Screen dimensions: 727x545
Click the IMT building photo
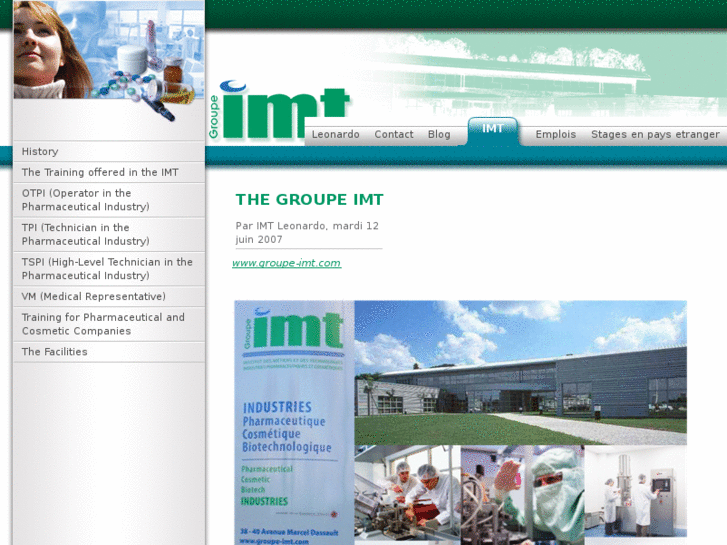520,373
